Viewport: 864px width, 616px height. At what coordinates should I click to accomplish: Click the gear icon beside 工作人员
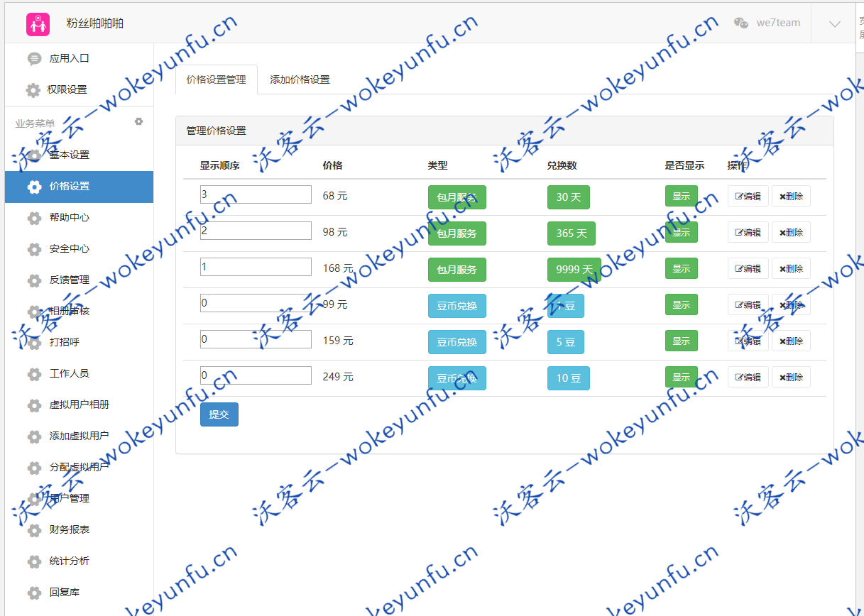[x=34, y=374]
